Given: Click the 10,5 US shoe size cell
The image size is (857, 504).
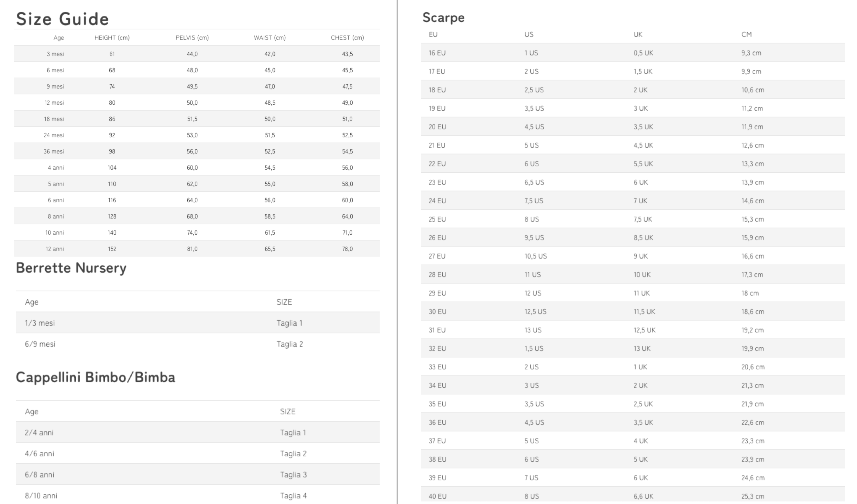Looking at the screenshot, I should pos(536,256).
